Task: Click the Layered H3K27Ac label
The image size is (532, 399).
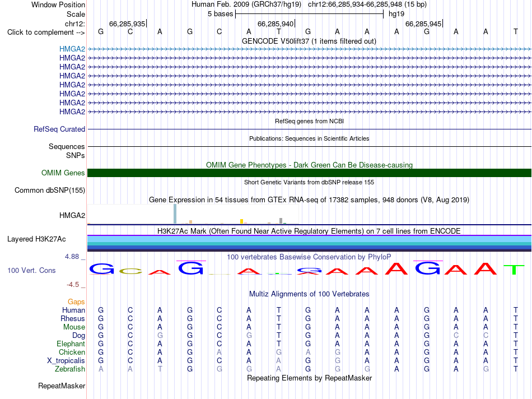Action: click(36, 239)
